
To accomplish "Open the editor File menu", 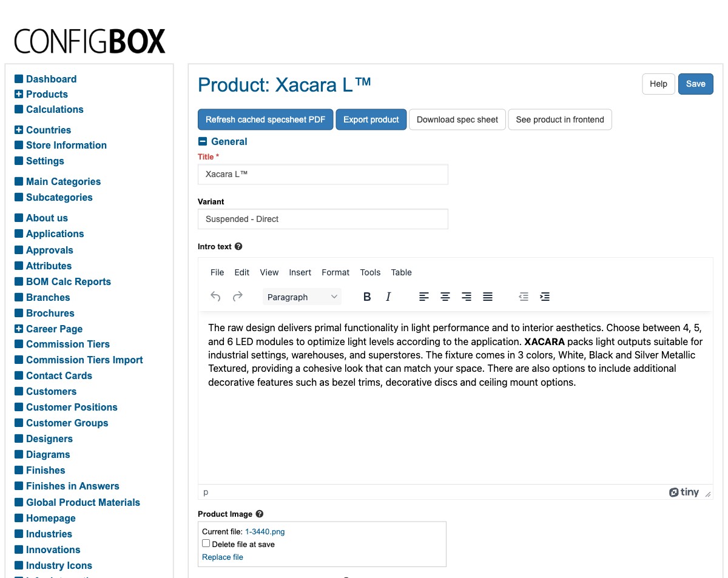I will [217, 272].
